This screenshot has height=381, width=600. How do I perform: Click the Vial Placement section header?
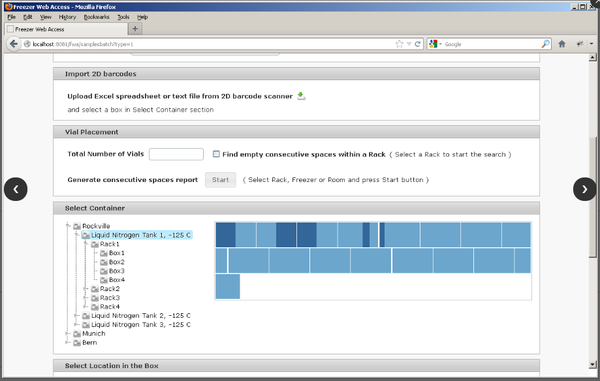point(296,132)
